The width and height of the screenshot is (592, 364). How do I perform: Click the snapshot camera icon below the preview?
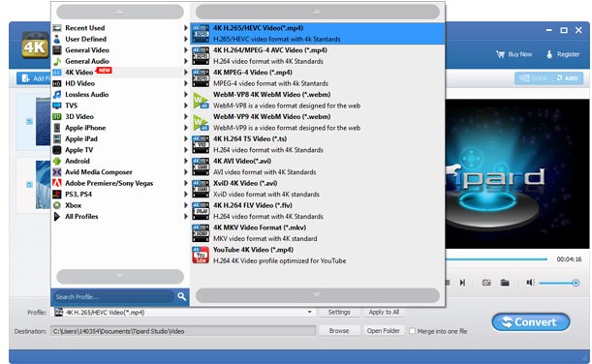(x=486, y=283)
